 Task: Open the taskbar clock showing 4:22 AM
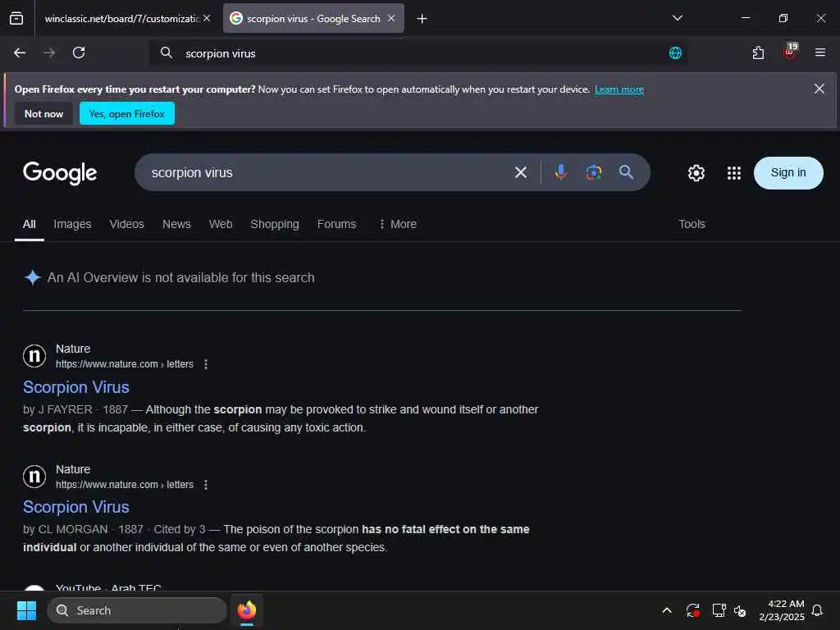tap(782, 610)
